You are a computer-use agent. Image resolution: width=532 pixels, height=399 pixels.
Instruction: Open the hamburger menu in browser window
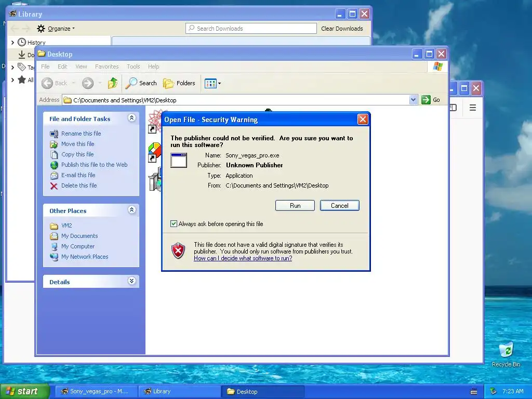click(473, 108)
